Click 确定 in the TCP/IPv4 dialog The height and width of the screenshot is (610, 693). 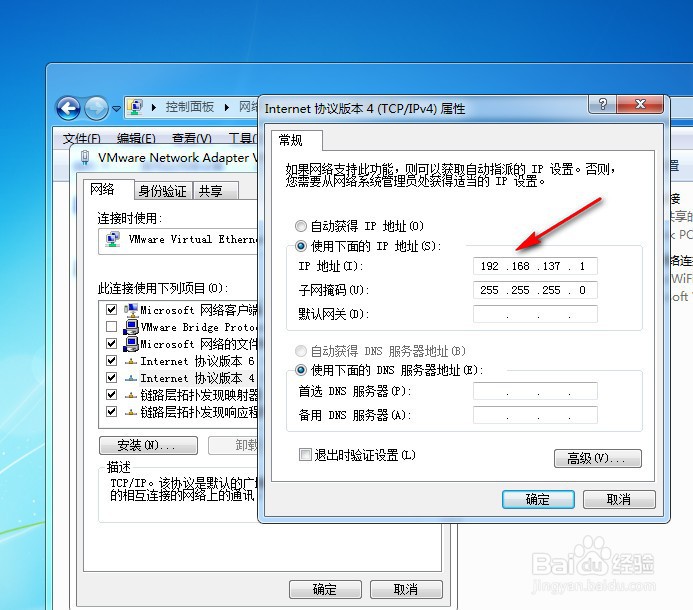click(538, 499)
